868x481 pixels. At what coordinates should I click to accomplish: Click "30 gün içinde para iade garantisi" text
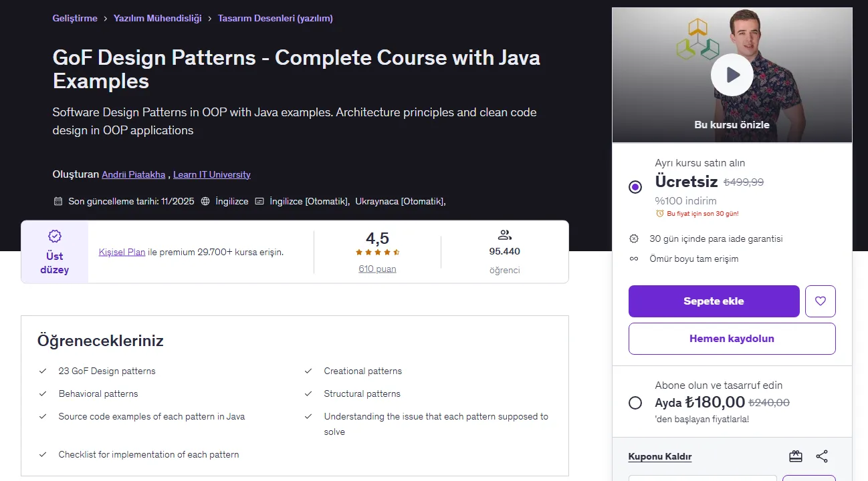click(716, 238)
